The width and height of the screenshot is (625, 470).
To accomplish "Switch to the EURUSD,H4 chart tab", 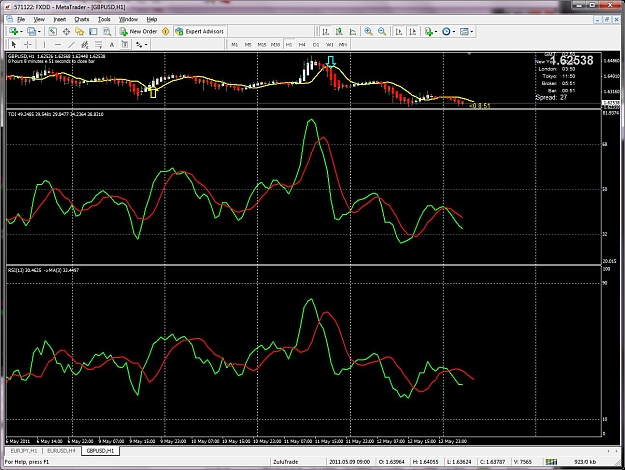I will pyautogui.click(x=61, y=450).
